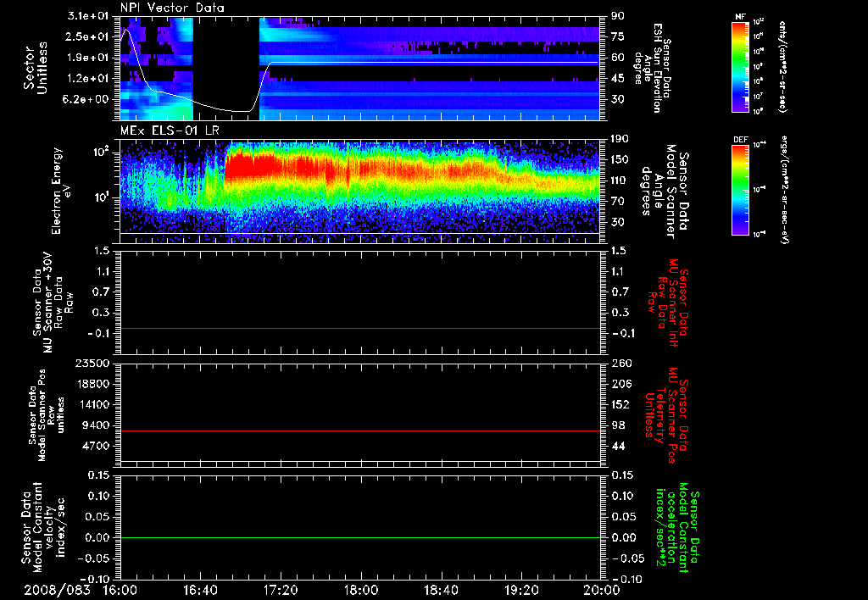Viewport: 868px width, 600px height.
Task: Click the 19:20 time tick label
Action: coord(521,590)
